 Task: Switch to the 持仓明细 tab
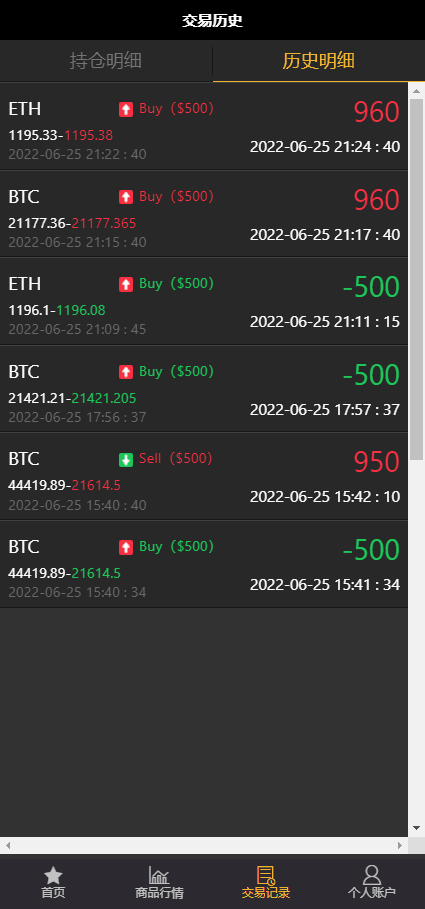click(x=106, y=61)
